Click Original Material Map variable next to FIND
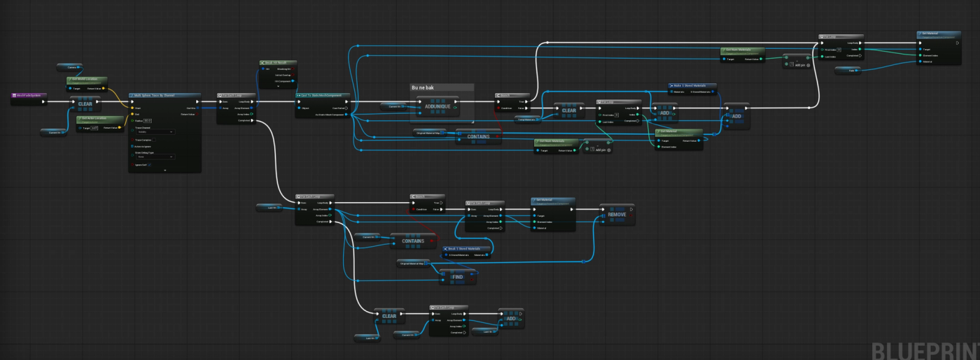The width and height of the screenshot is (980, 360). pos(414,264)
